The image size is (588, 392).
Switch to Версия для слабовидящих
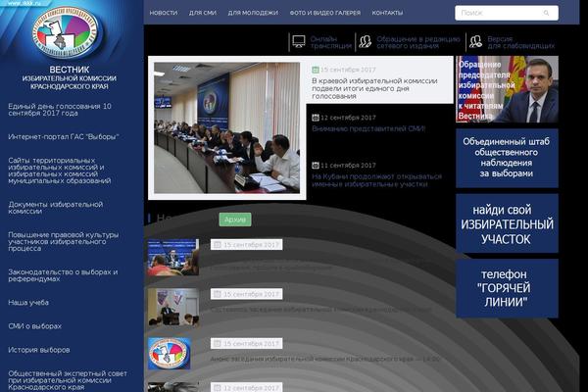[521, 42]
